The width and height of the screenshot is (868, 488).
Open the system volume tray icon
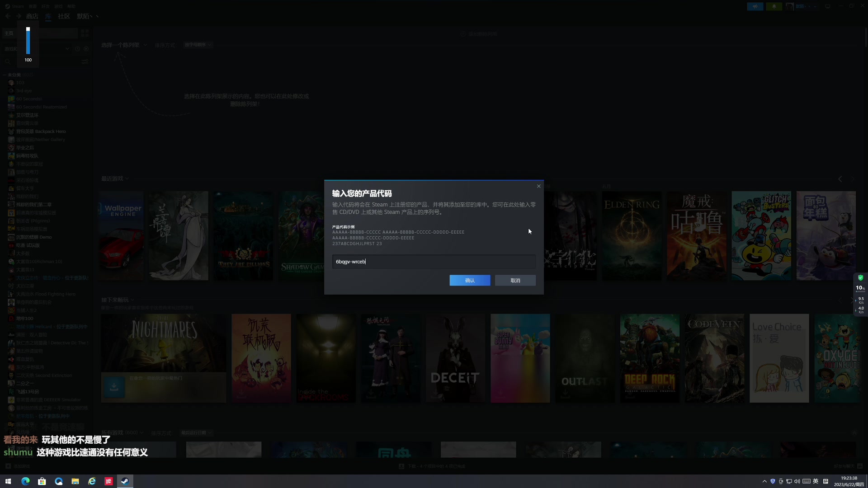pyautogui.click(x=797, y=481)
